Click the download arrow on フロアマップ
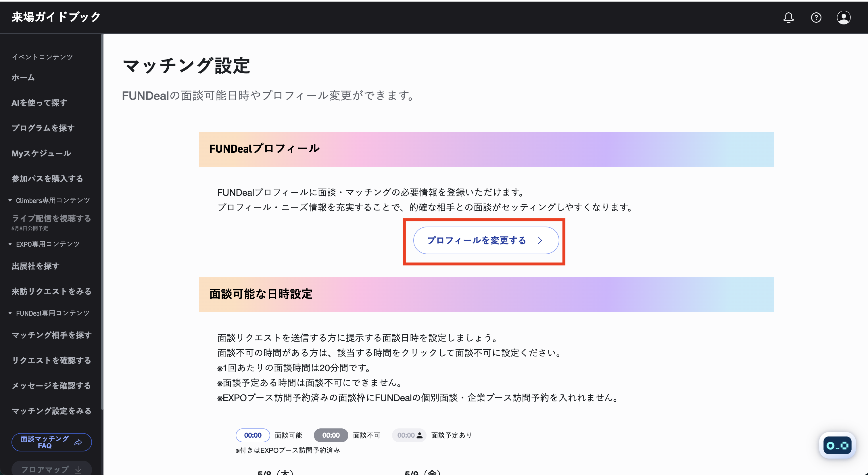Image resolution: width=868 pixels, height=475 pixels. coord(78,469)
